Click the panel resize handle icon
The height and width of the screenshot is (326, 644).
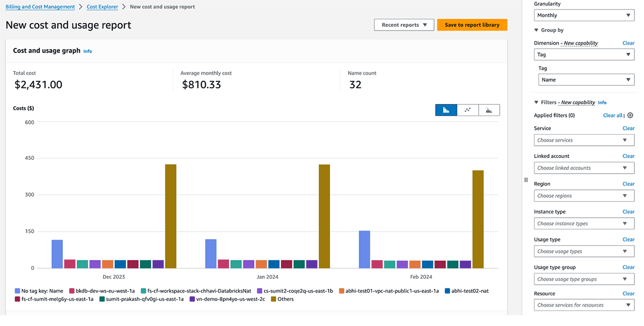[x=526, y=180]
